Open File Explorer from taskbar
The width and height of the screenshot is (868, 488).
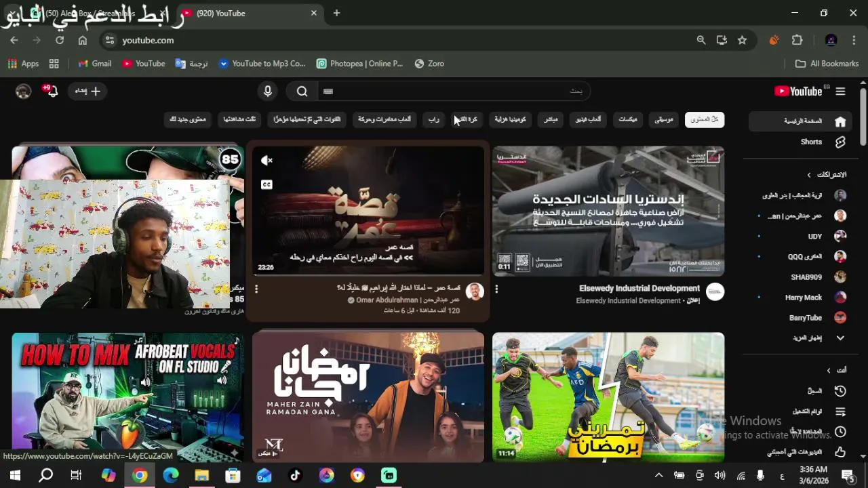(201, 476)
